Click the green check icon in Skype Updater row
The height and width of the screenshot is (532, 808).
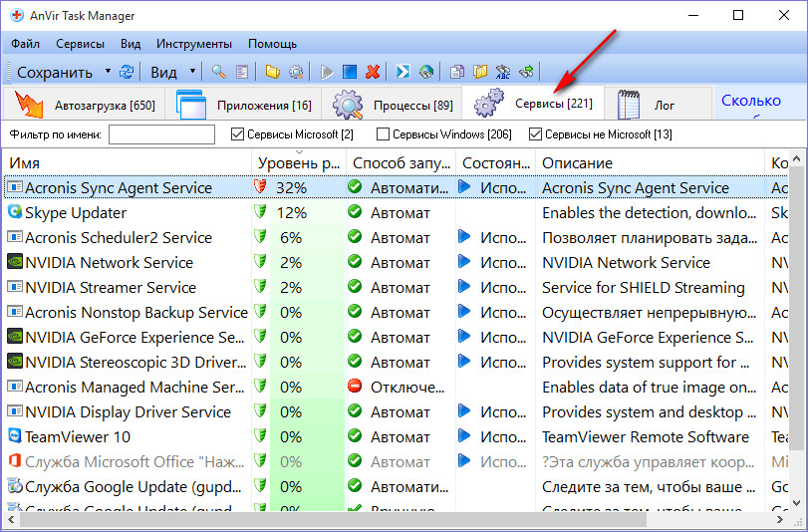pyautogui.click(x=355, y=212)
